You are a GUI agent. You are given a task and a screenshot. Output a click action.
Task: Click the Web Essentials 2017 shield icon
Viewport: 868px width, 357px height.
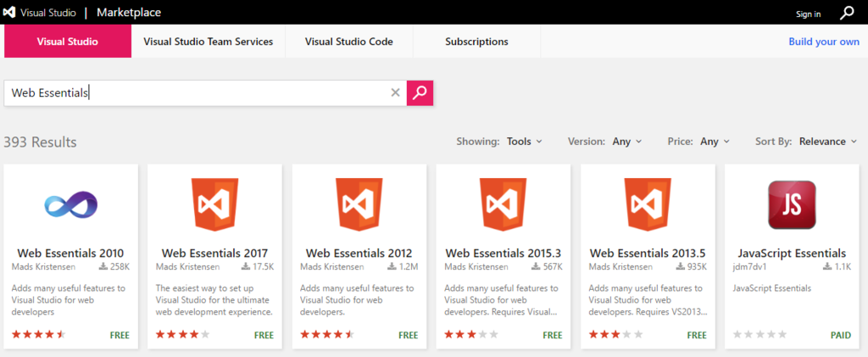[x=214, y=204]
